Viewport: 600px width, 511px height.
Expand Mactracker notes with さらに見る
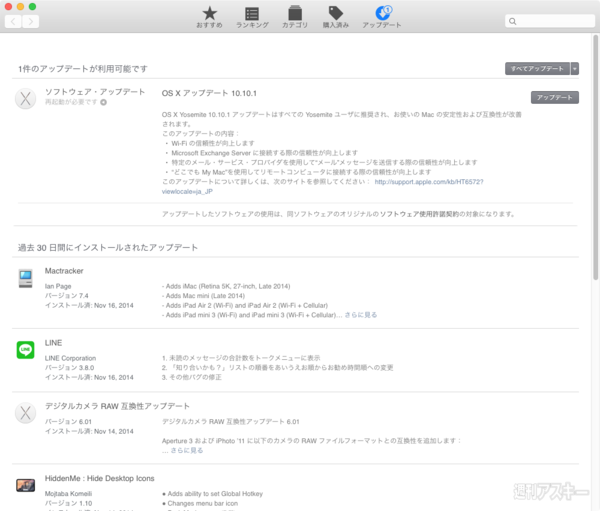click(360, 315)
